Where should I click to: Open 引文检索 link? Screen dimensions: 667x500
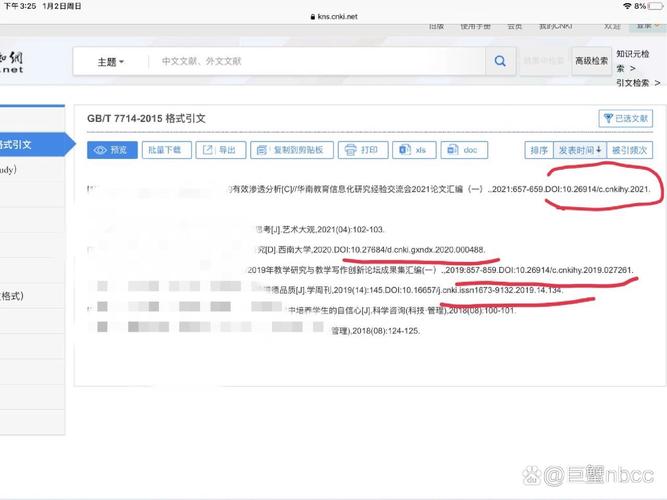[x=637, y=83]
